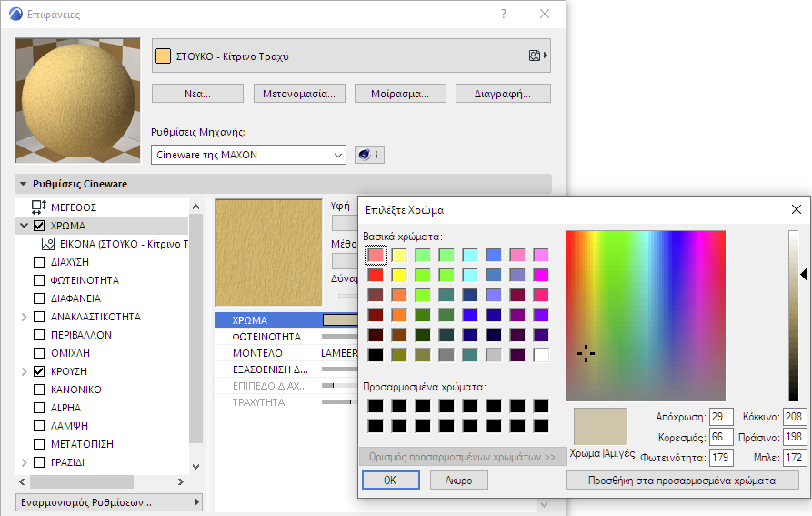Click the help question mark icon
This screenshot has height=516, width=812.
[504, 14]
